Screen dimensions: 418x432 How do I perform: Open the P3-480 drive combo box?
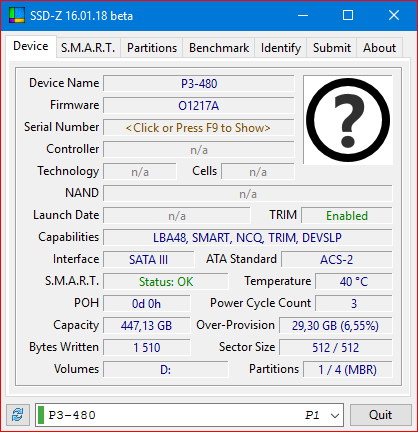(189, 415)
